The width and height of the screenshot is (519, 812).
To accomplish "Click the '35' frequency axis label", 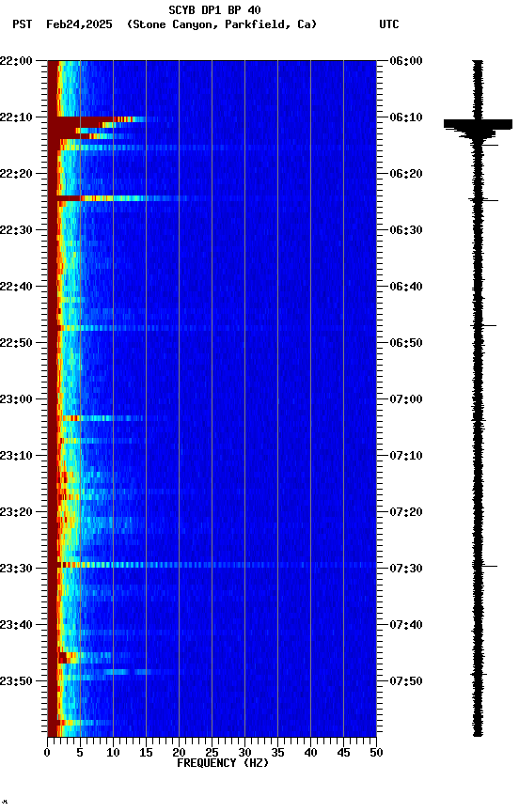I will coord(277,753).
